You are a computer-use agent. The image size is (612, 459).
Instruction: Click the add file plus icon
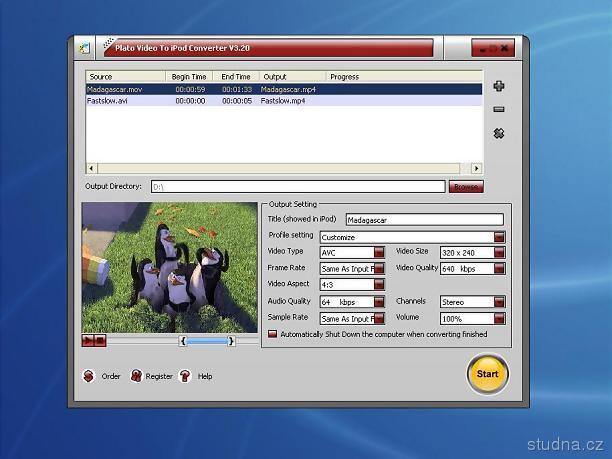pyautogui.click(x=498, y=86)
